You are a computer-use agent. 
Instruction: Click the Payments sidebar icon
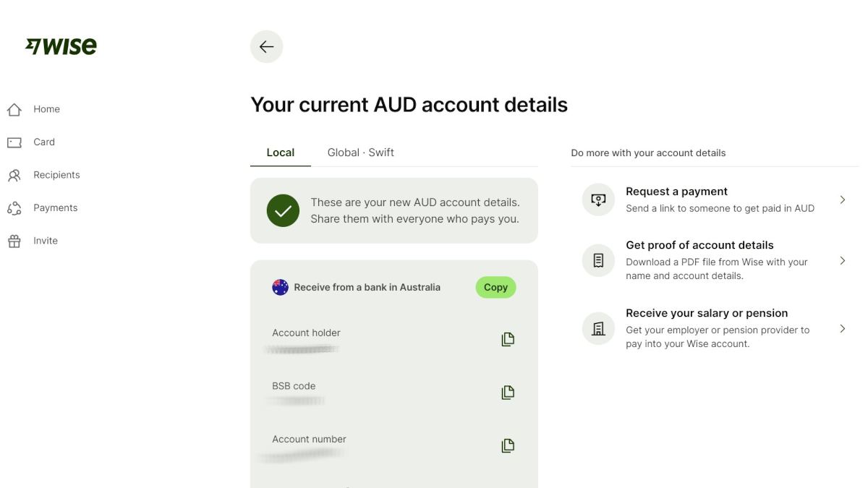[x=14, y=208]
